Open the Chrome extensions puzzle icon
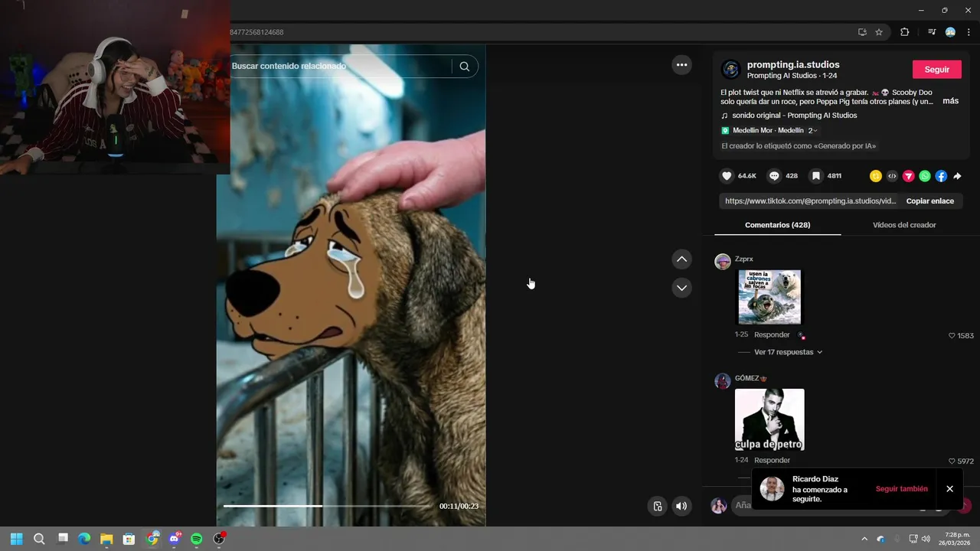 905,32
